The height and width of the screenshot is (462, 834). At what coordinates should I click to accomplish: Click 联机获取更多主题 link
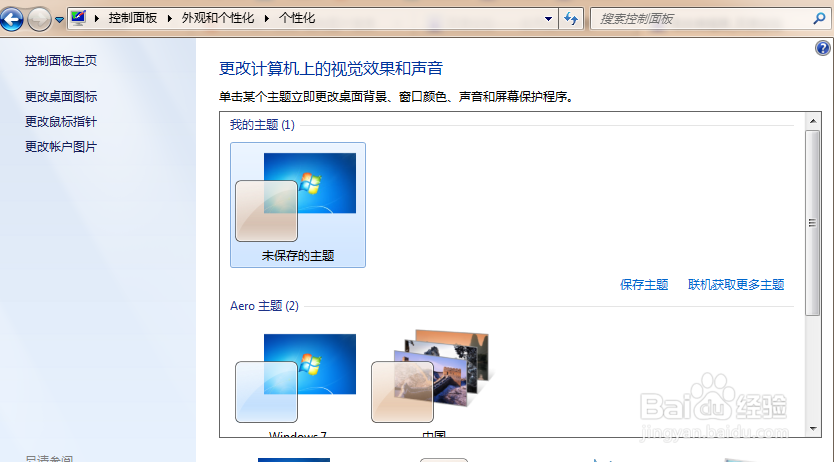736,285
